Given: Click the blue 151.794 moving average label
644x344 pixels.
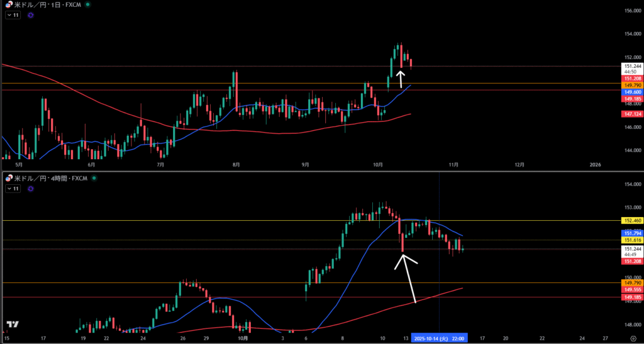Looking at the screenshot, I should [x=631, y=233].
